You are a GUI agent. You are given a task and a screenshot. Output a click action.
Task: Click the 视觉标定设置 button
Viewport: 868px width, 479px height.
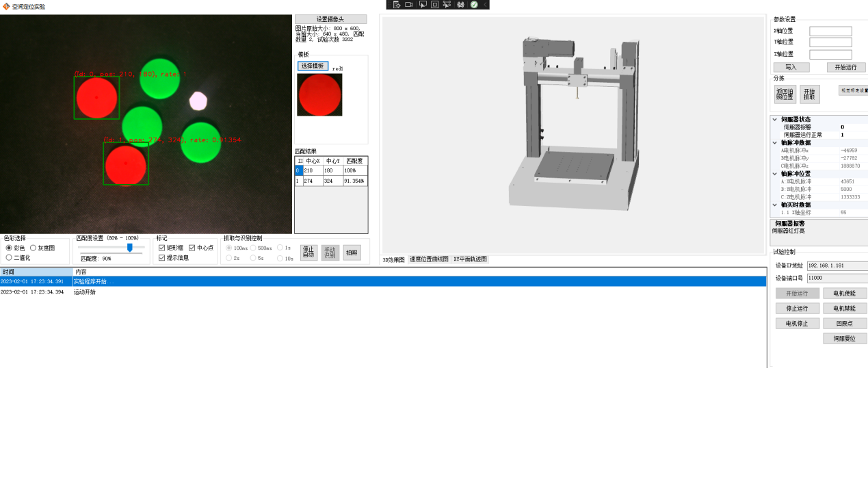854,90
